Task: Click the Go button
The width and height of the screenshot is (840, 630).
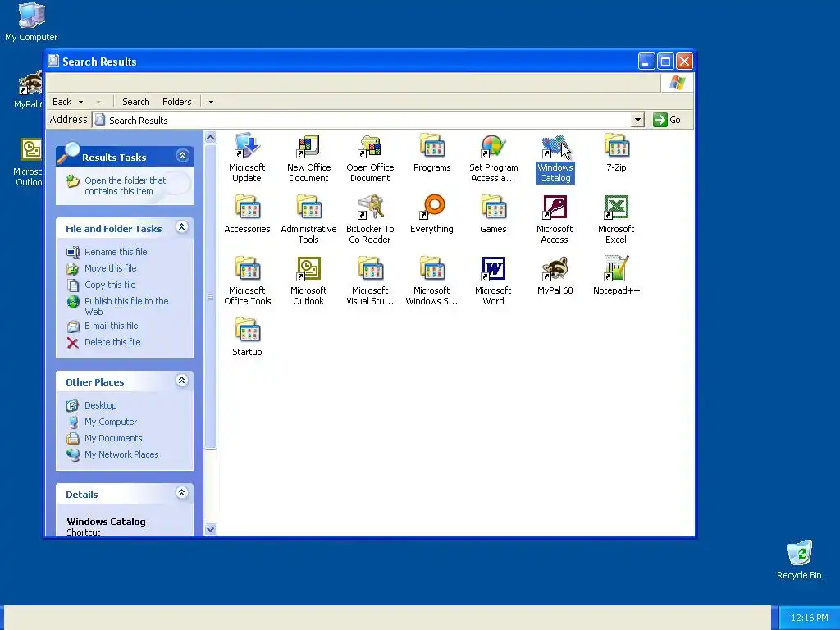Action: (x=667, y=120)
